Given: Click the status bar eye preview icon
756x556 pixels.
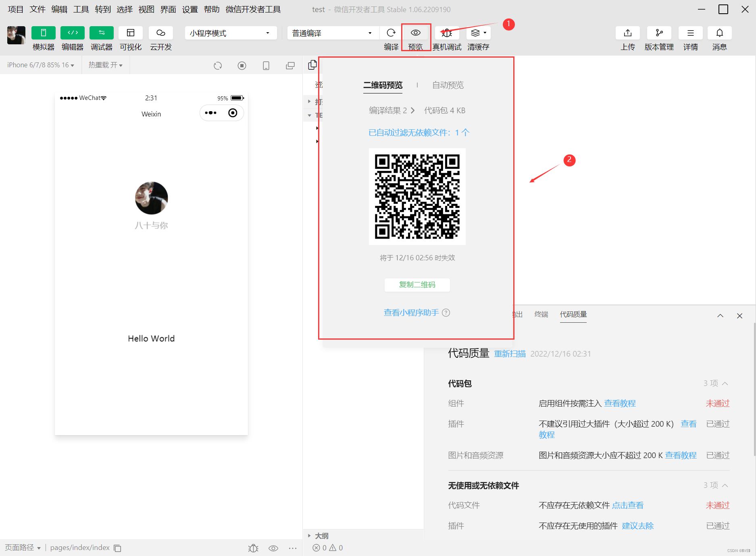Looking at the screenshot, I should click(273, 548).
